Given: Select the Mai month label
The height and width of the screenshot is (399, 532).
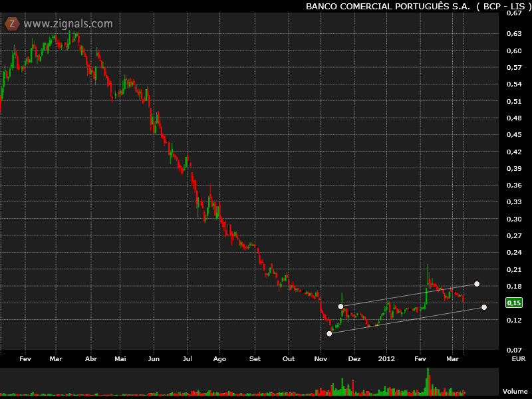Looking at the screenshot, I should 120,359.
